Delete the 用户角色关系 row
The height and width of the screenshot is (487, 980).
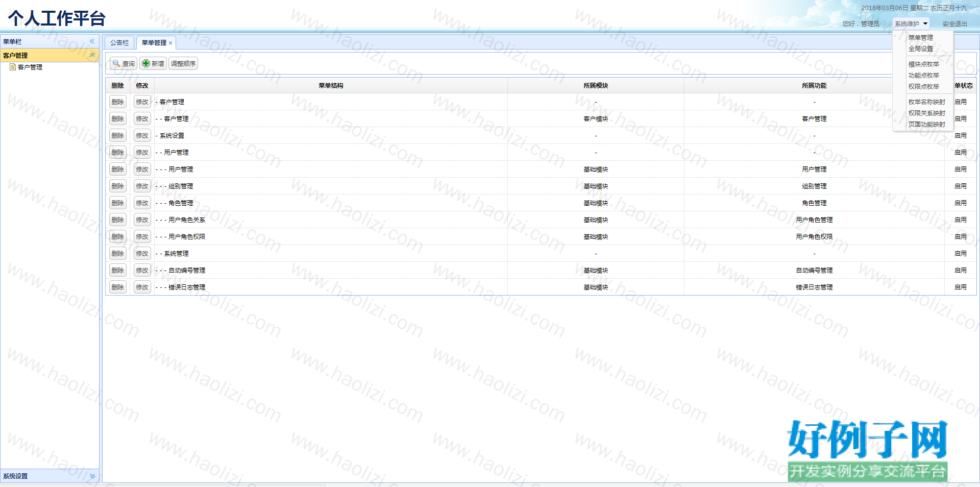118,220
